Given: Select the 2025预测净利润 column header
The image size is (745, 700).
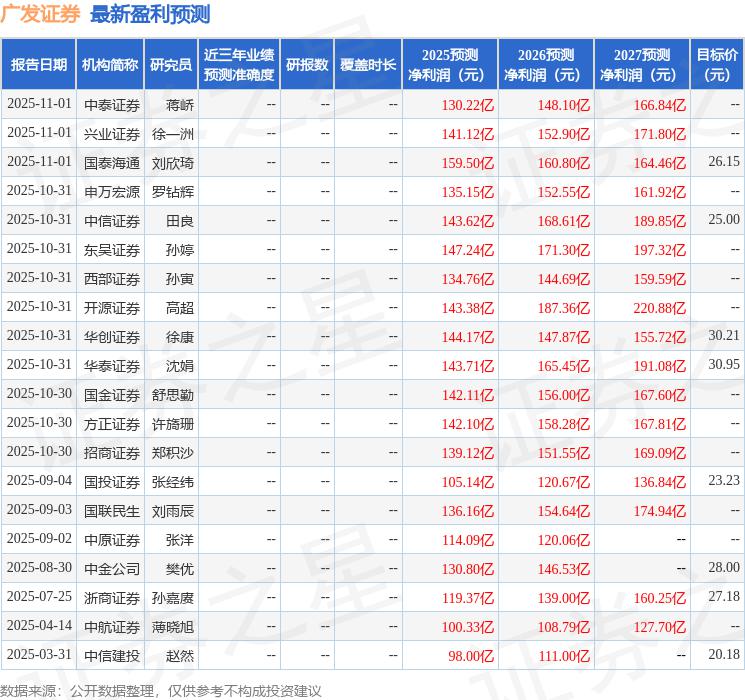Looking at the screenshot, I should click(x=449, y=65).
